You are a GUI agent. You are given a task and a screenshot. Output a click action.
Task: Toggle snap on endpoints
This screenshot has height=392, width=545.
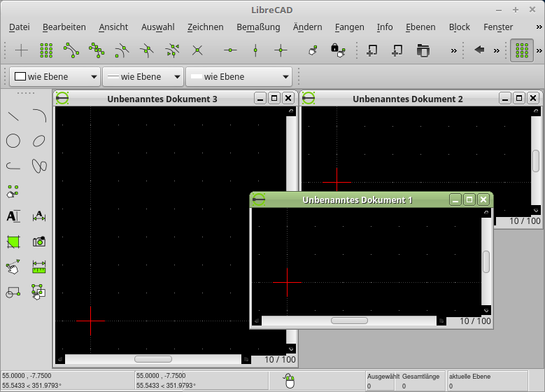coord(71,50)
